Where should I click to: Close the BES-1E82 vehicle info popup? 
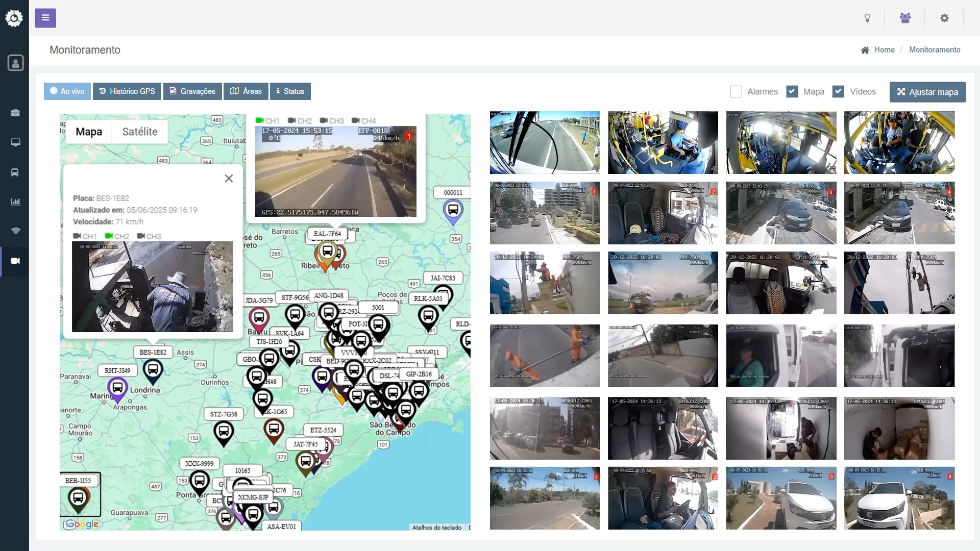(228, 178)
